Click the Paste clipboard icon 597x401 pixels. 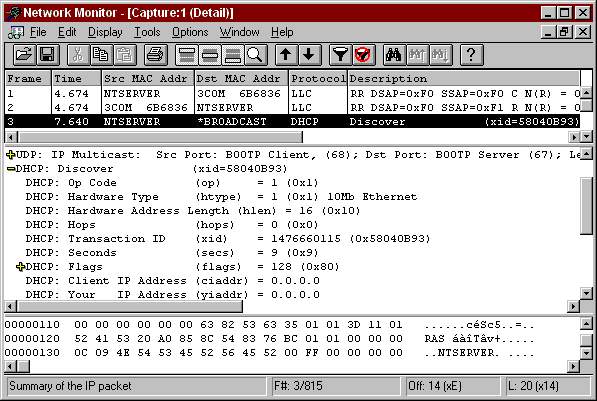pyautogui.click(x=125, y=55)
